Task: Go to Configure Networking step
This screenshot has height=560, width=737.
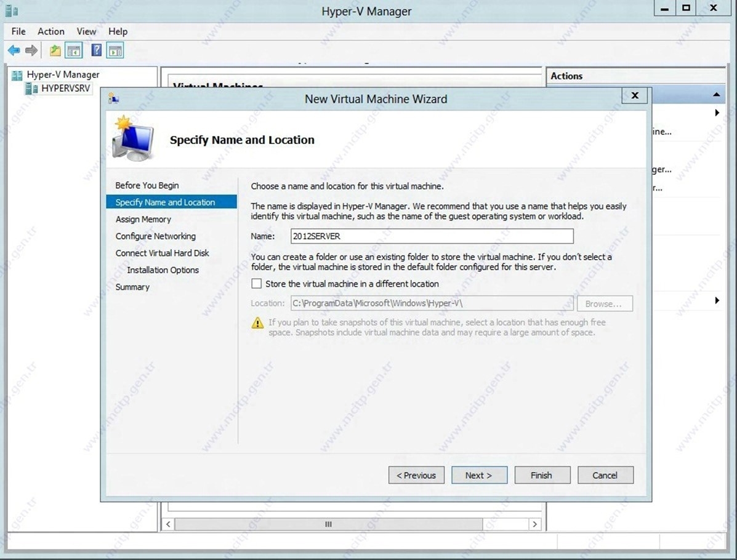Action: pyautogui.click(x=156, y=236)
